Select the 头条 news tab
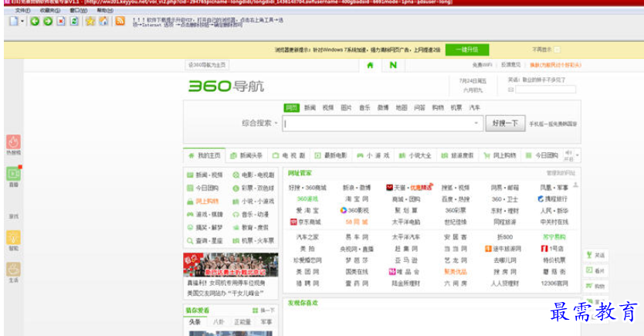 coord(195,322)
